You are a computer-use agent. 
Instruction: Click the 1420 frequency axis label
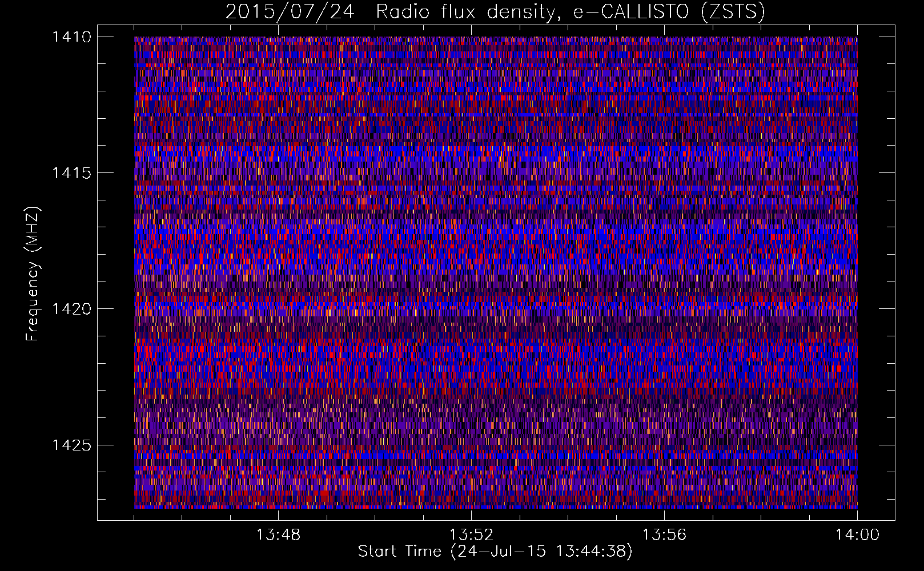click(71, 309)
